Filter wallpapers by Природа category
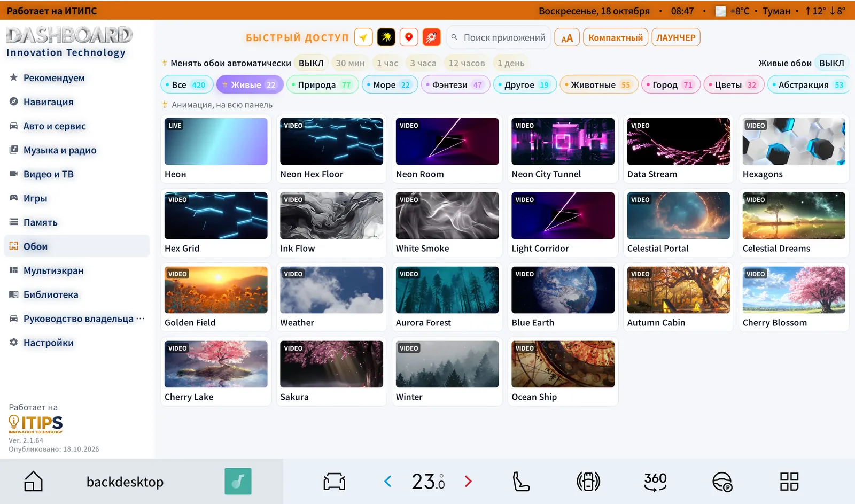The height and width of the screenshot is (504, 855). pos(323,84)
